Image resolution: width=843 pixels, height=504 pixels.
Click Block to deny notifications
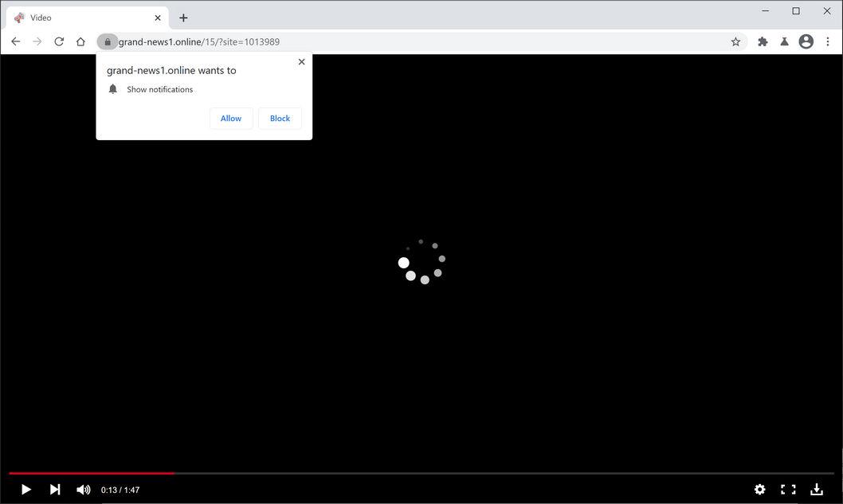pyautogui.click(x=279, y=118)
